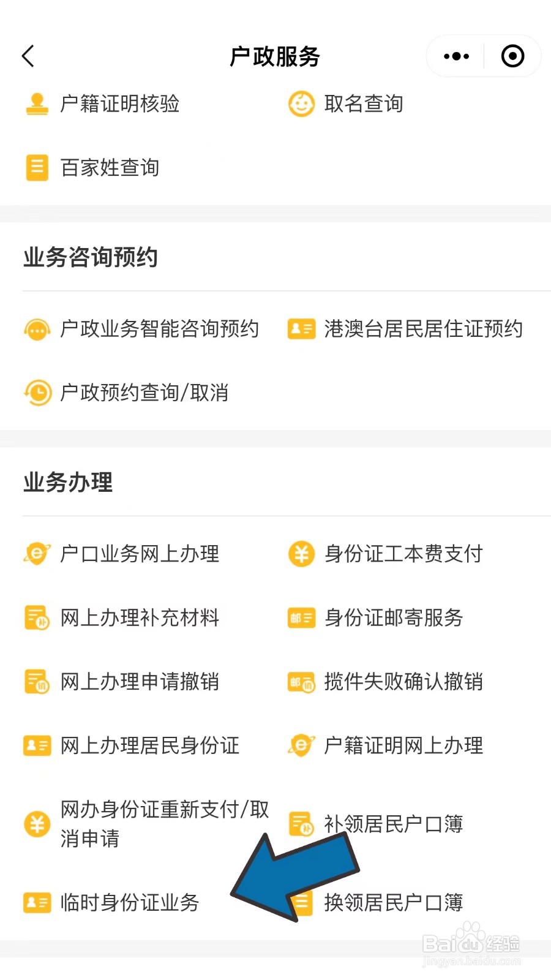This screenshot has height=980, width=551.
Task: Tap the 户籍证明核验 stamp icon
Action: point(37,104)
